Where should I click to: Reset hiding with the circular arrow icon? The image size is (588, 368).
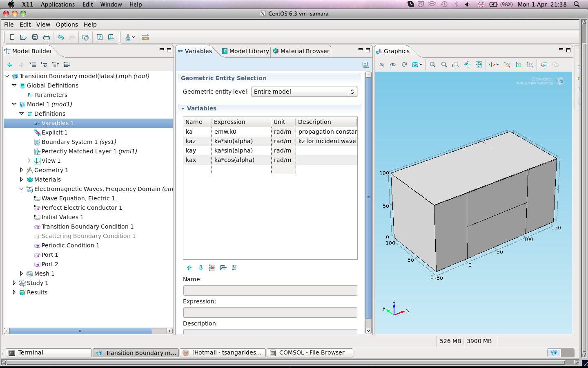pyautogui.click(x=404, y=65)
